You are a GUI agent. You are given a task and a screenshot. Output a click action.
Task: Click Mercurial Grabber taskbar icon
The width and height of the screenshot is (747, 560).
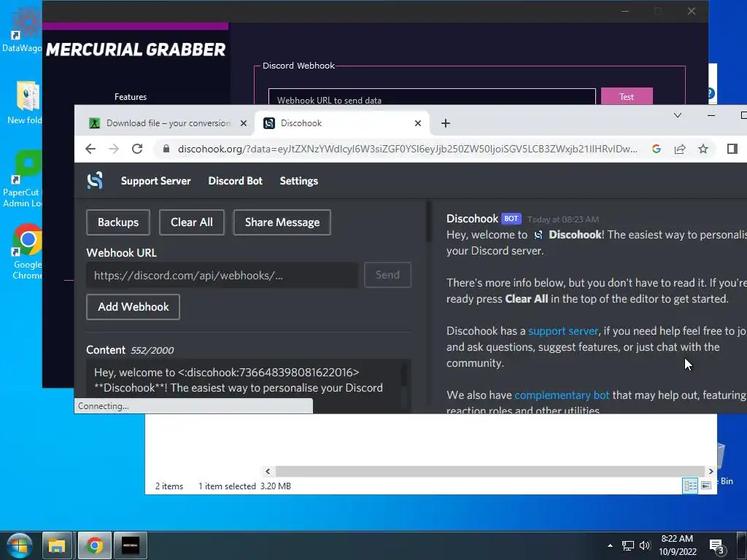click(131, 545)
